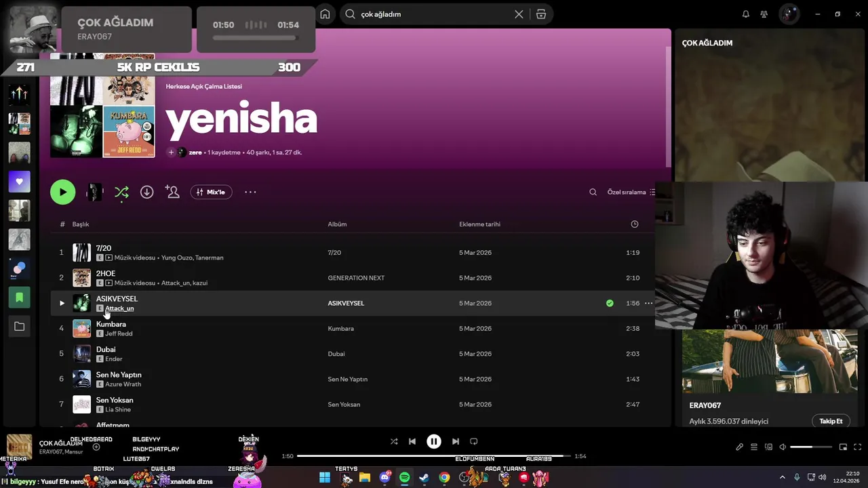Search within the playlist magnifier icon
The height and width of the screenshot is (488, 868).
593,192
